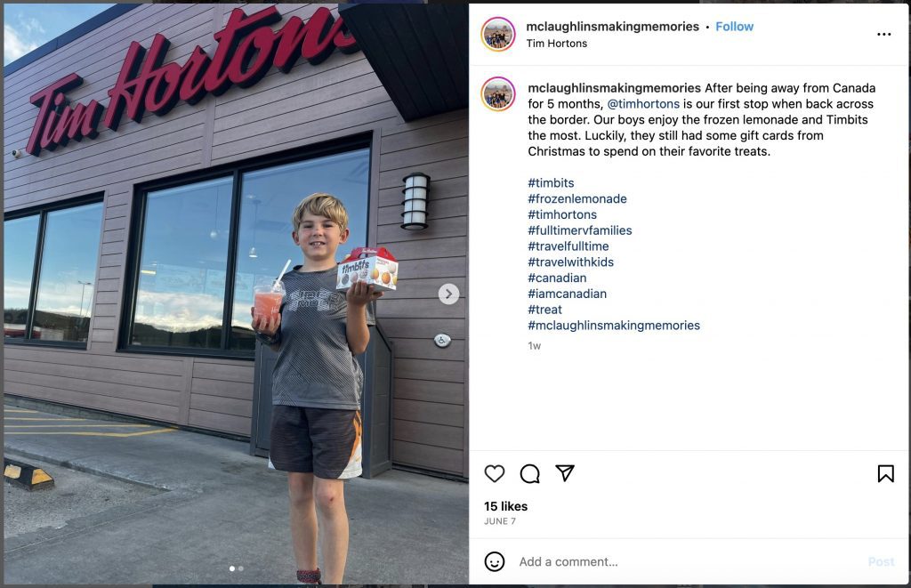Open the #fulltimervfamilies hashtag
The width and height of the screenshot is (911, 588).
tap(580, 230)
